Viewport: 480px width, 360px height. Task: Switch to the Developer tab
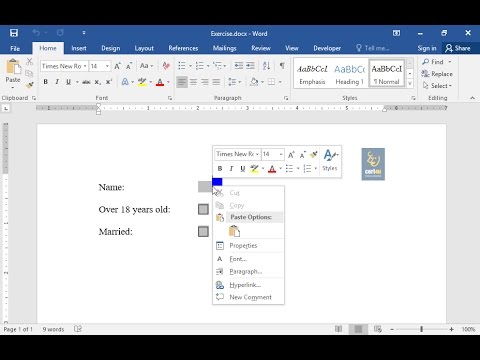pos(327,48)
